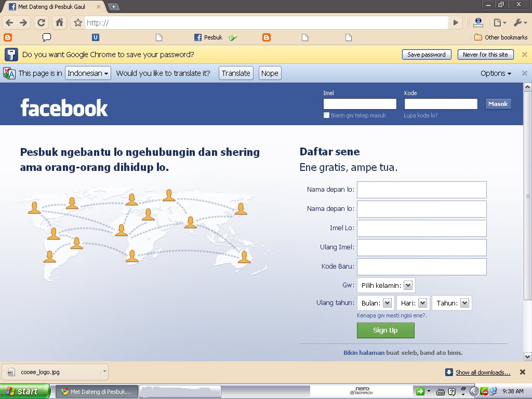Go back with the browser back arrow

(9, 23)
